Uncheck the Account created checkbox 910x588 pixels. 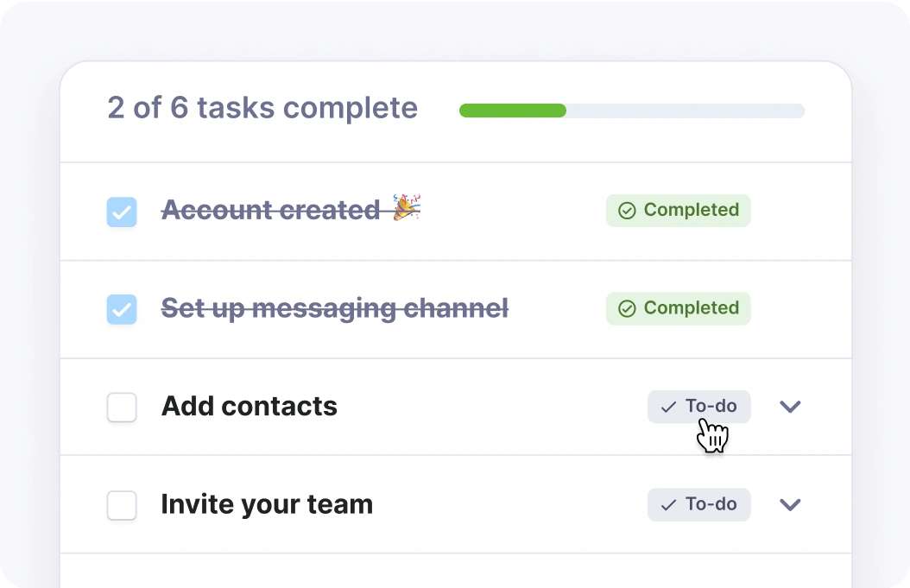point(122,212)
